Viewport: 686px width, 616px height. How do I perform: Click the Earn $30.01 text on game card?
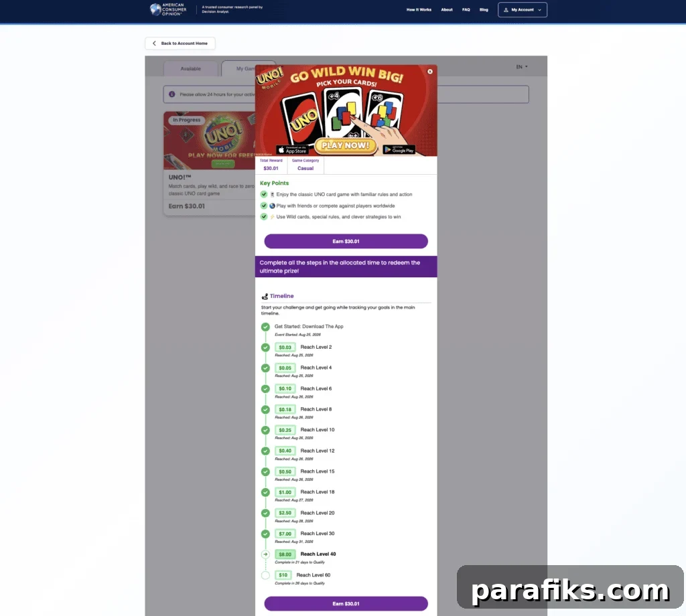[187, 206]
